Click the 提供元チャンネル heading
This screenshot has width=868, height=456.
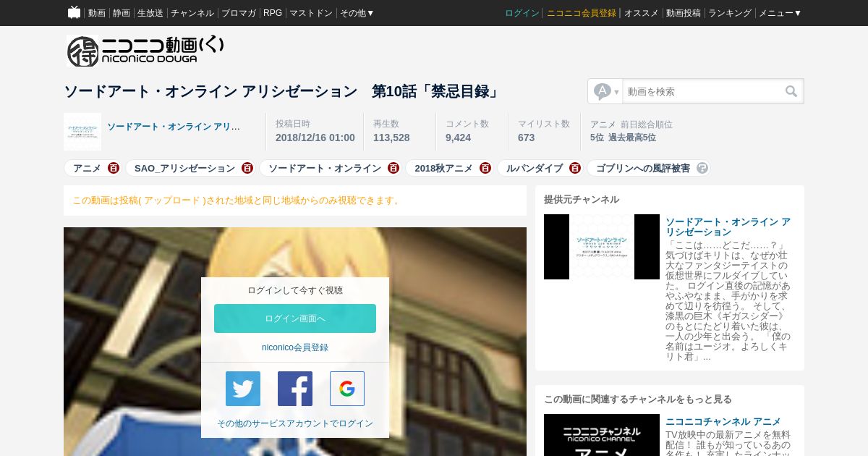coord(582,200)
